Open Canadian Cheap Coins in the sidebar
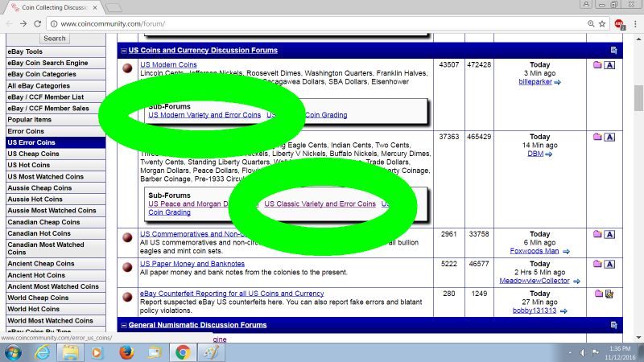The height and width of the screenshot is (362, 644). click(56, 222)
